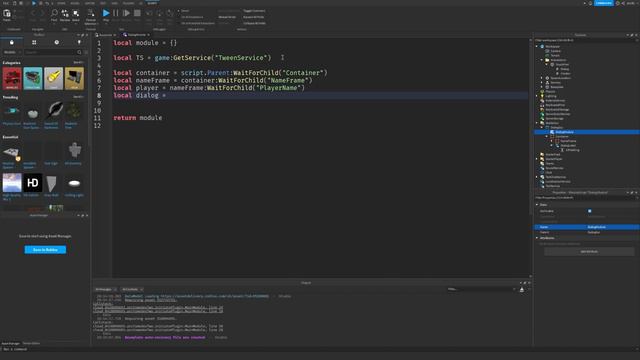Open the Toolbox Marketplace tab icon
This screenshot has width=640, height=360.
11,42
